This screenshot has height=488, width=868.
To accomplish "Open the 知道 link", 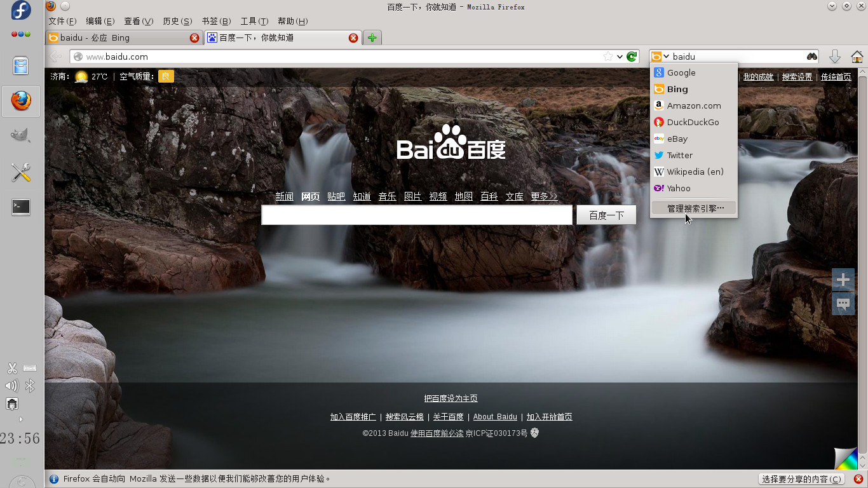I will click(x=362, y=197).
